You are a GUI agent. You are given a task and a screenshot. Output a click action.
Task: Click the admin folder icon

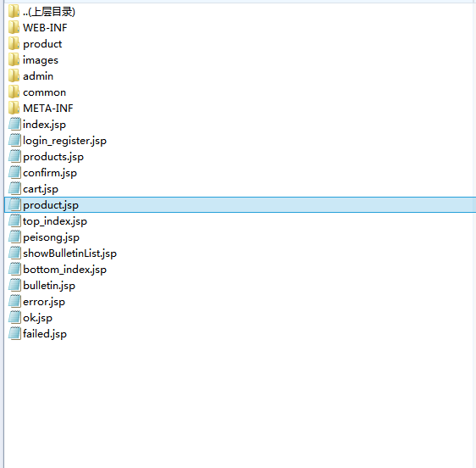click(14, 76)
